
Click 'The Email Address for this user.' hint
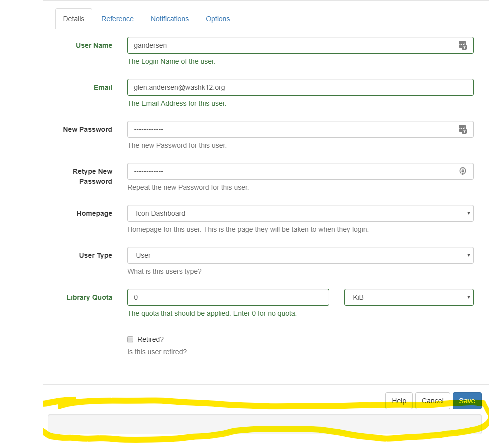pos(177,103)
